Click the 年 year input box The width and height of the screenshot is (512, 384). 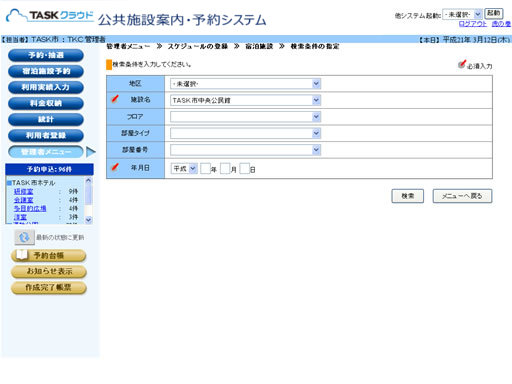point(205,169)
